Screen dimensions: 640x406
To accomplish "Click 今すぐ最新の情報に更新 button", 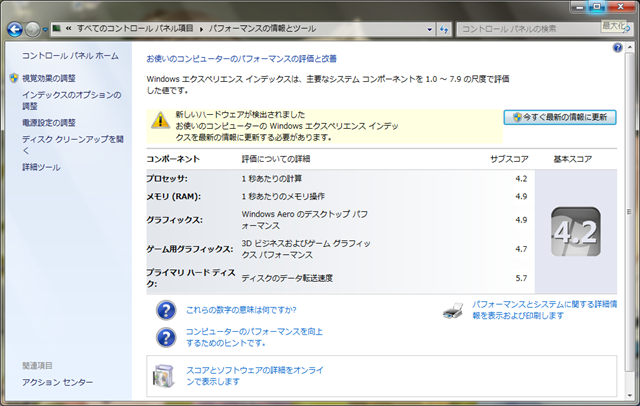I will [560, 117].
